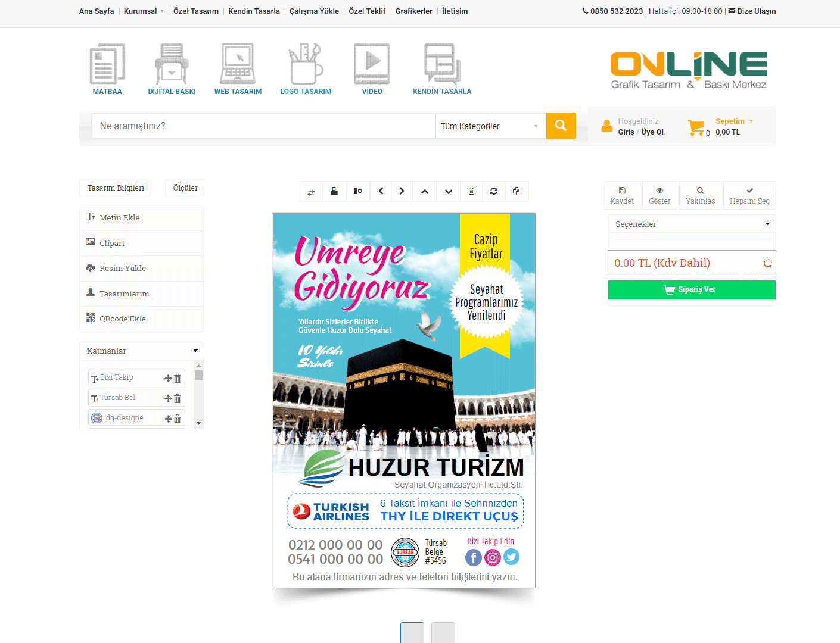Open the Tasarım Bilgileri tab

coord(116,188)
